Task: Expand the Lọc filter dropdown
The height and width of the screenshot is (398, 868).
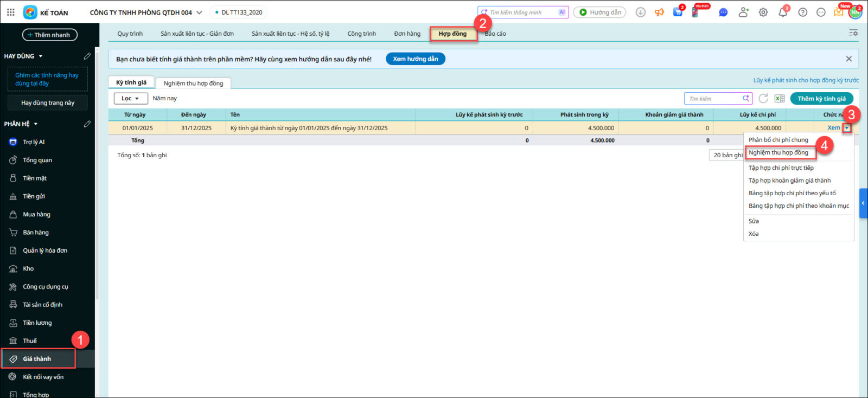Action: (131, 99)
